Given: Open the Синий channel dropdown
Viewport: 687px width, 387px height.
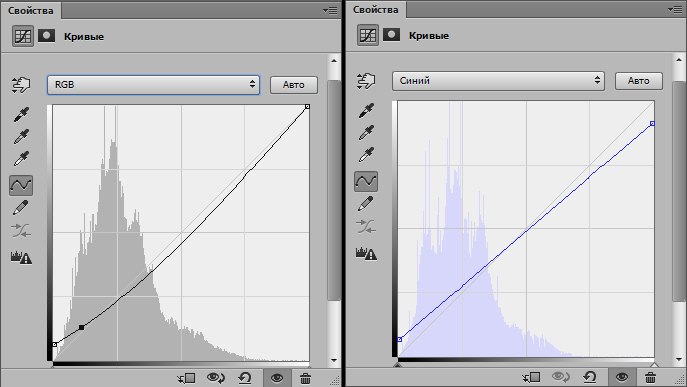Looking at the screenshot, I should [x=498, y=81].
